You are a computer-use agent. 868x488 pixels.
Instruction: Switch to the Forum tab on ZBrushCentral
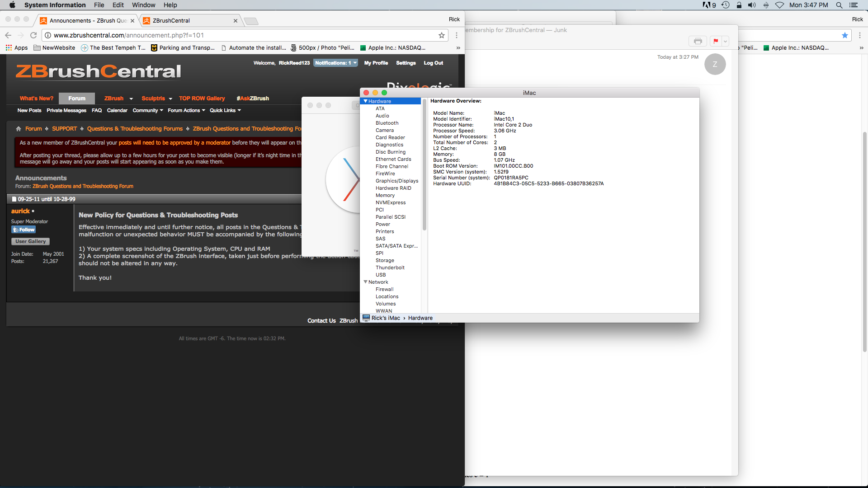click(77, 99)
